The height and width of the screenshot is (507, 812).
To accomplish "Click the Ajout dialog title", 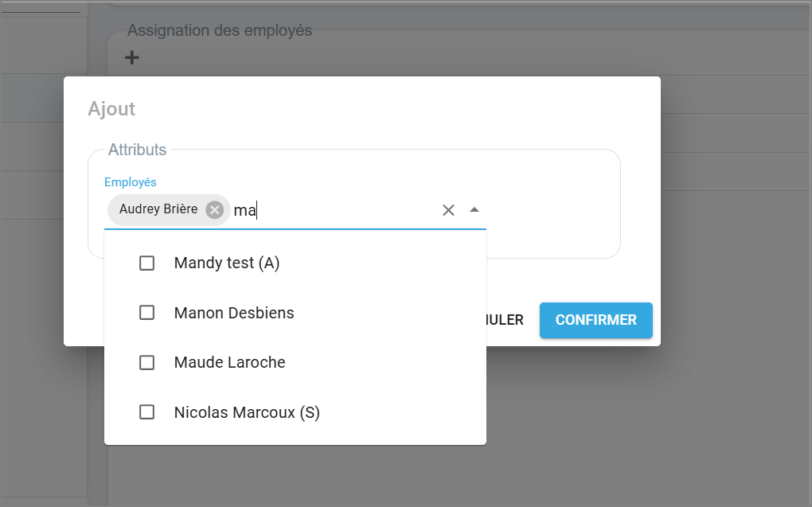I will [111, 109].
